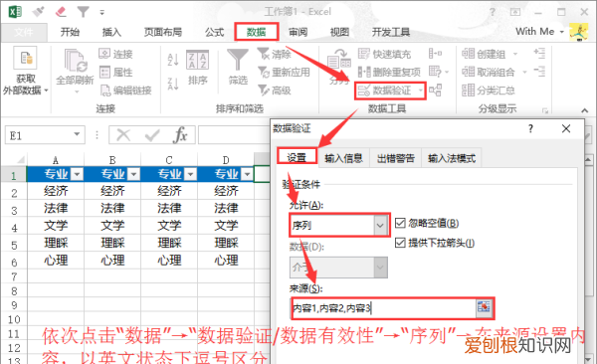Select the 设置 tab in dialog
Image resolution: width=597 pixels, height=364 pixels.
pos(297,157)
